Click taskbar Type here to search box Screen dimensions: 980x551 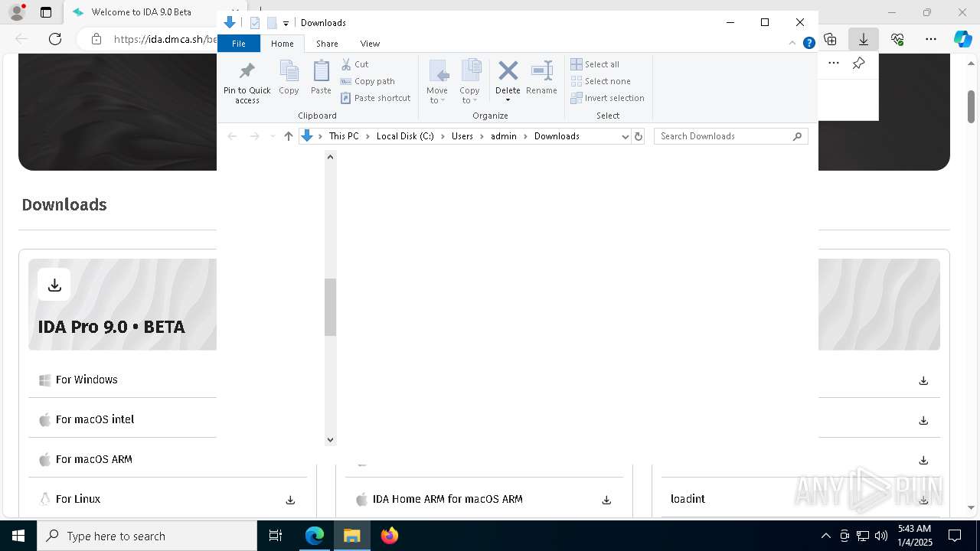click(x=147, y=536)
